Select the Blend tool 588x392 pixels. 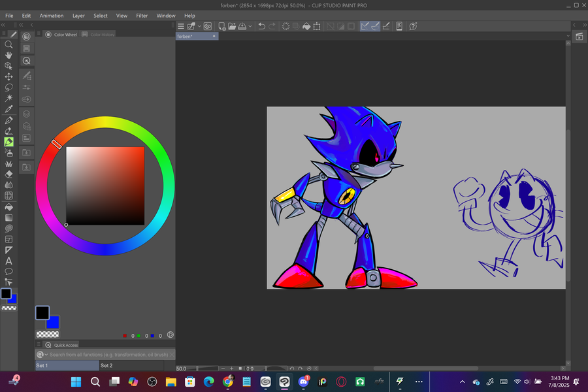[8, 185]
